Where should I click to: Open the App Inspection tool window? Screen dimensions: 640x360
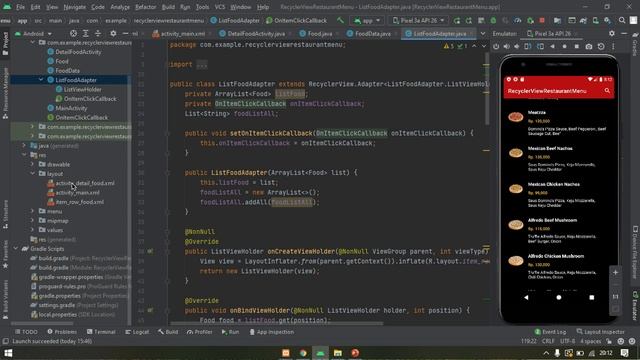271,332
